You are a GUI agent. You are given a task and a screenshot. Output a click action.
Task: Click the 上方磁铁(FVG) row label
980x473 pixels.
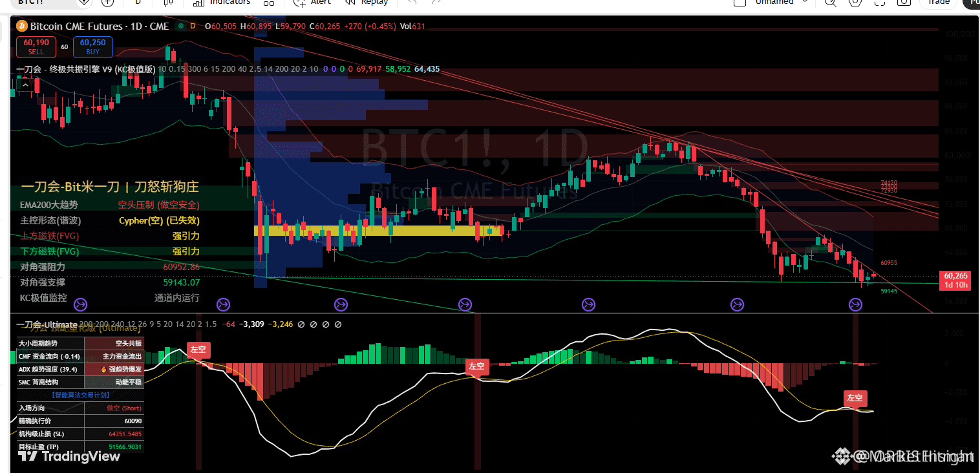tap(49, 236)
